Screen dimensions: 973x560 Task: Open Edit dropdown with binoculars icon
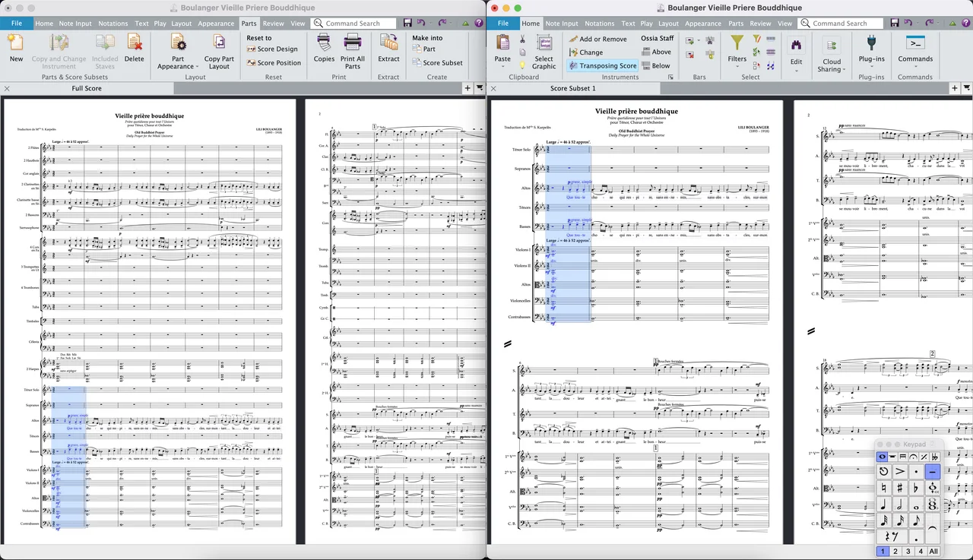click(796, 52)
